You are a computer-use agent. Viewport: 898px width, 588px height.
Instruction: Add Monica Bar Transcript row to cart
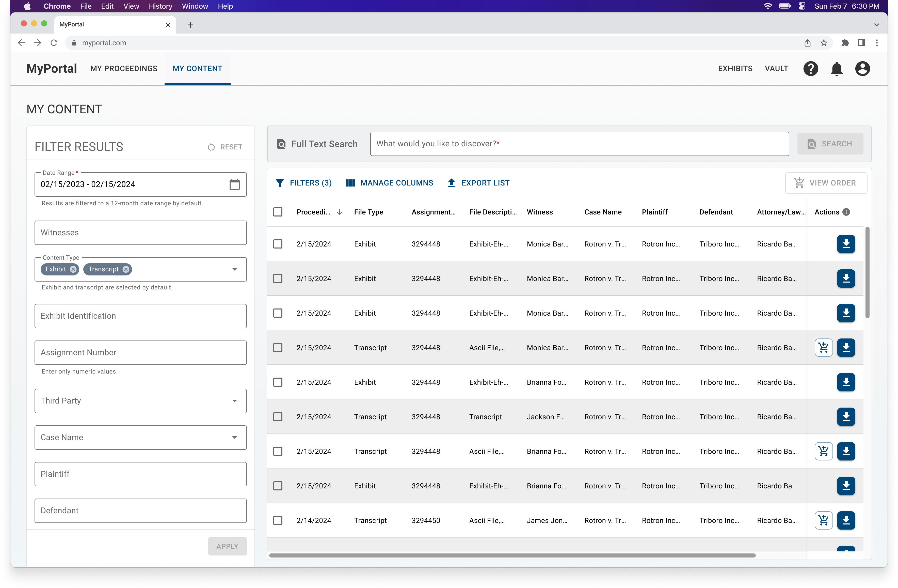pyautogui.click(x=823, y=348)
